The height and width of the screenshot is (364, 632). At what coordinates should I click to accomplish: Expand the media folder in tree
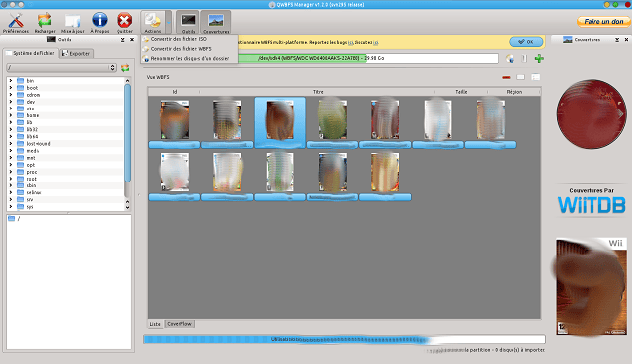11,151
